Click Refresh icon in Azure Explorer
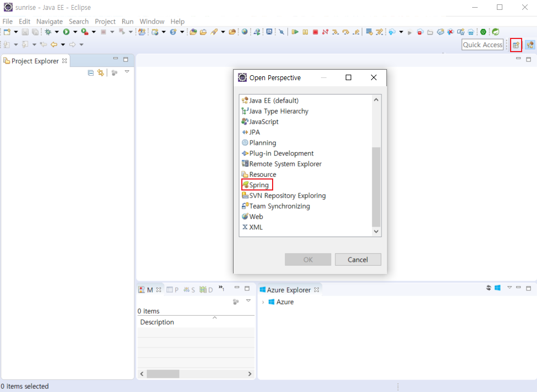Image resolution: width=537 pixels, height=392 pixels. click(489, 288)
